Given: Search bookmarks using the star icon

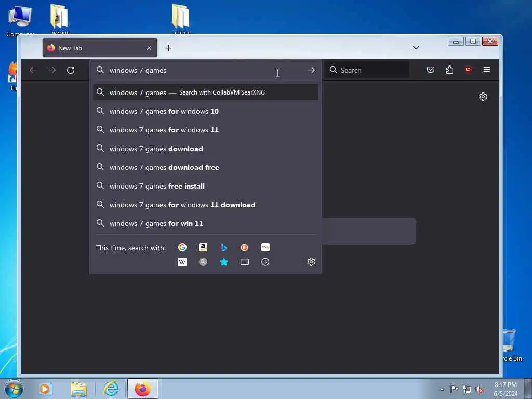Looking at the screenshot, I should tap(224, 262).
